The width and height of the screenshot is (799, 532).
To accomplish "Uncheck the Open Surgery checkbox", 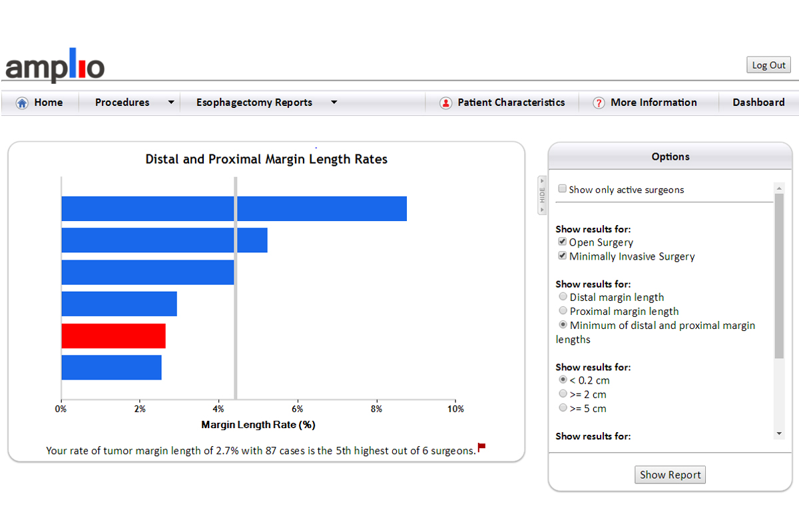I will [x=562, y=242].
